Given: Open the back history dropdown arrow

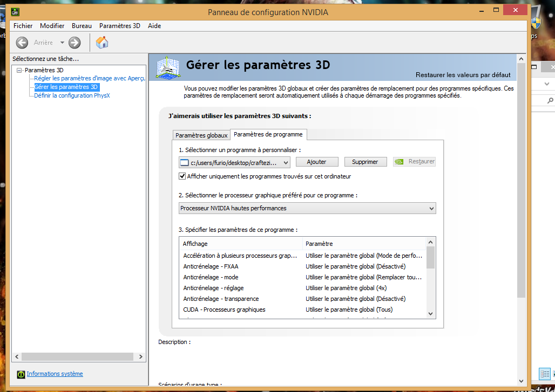Looking at the screenshot, I should 62,43.
